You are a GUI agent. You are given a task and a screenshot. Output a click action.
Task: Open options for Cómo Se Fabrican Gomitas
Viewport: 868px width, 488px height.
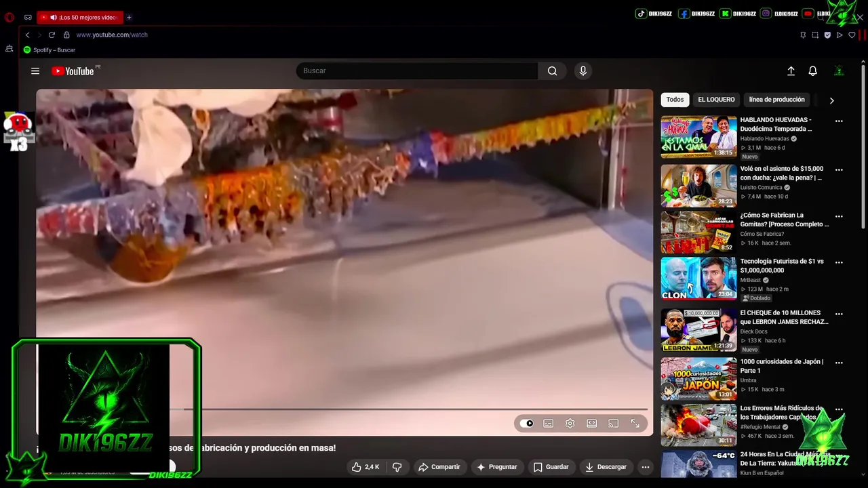[839, 217]
